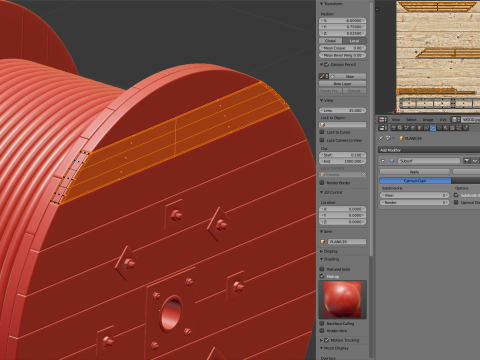Open the World properties tab icon
480x360 pixels.
click(413, 128)
